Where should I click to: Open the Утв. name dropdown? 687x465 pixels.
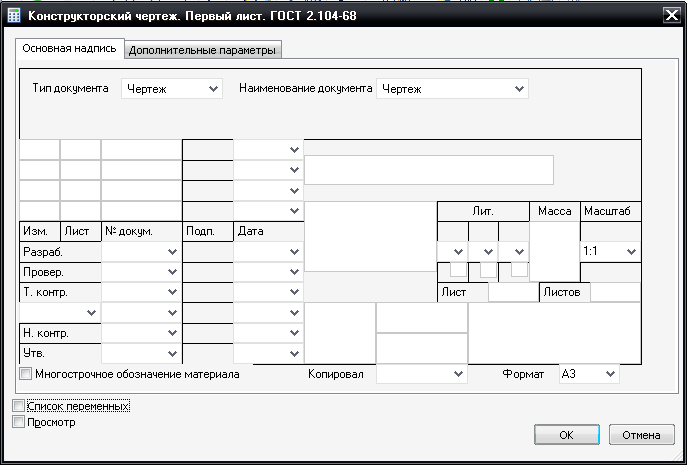tap(142, 353)
